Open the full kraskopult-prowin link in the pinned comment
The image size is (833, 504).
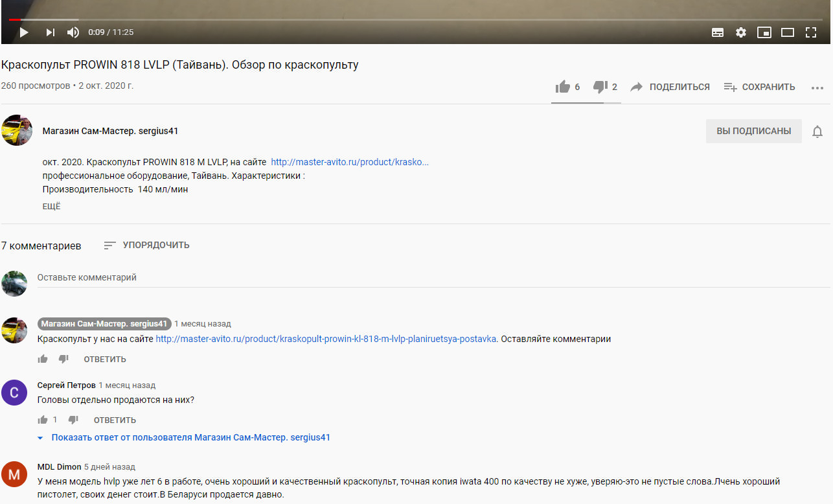point(326,339)
